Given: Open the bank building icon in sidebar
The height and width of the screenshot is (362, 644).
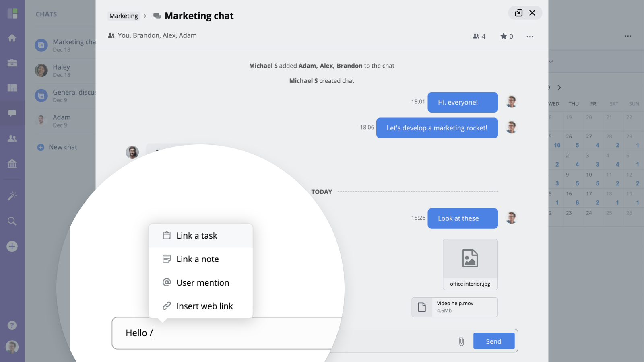Looking at the screenshot, I should [x=12, y=163].
